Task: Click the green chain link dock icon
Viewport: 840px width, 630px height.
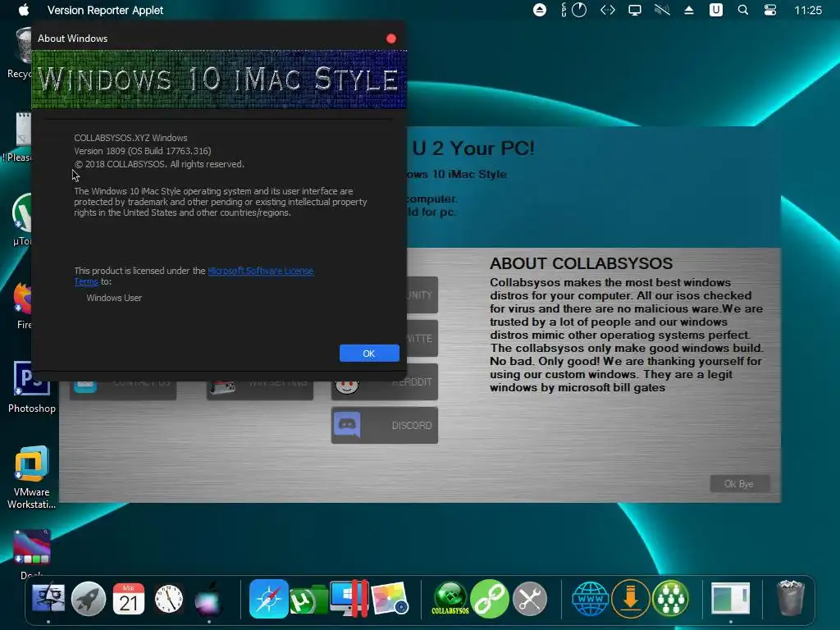Action: [x=490, y=598]
